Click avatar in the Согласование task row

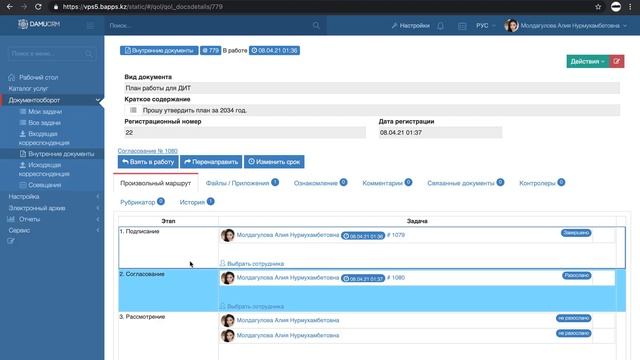click(228, 278)
